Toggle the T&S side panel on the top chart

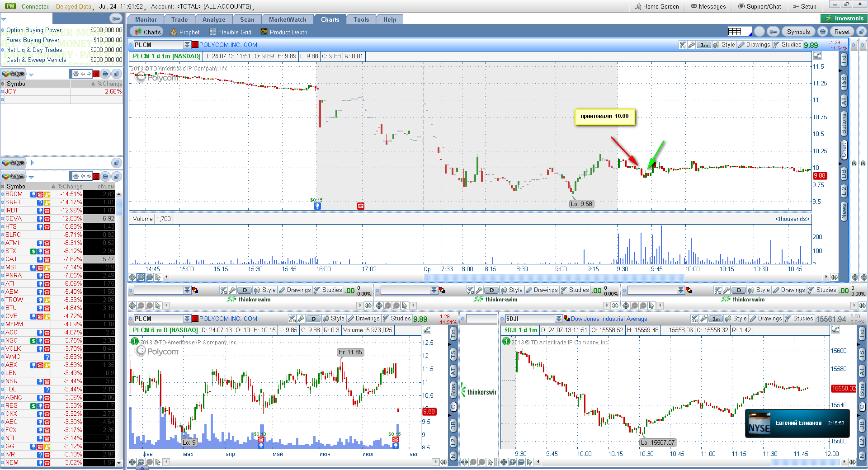point(844,83)
